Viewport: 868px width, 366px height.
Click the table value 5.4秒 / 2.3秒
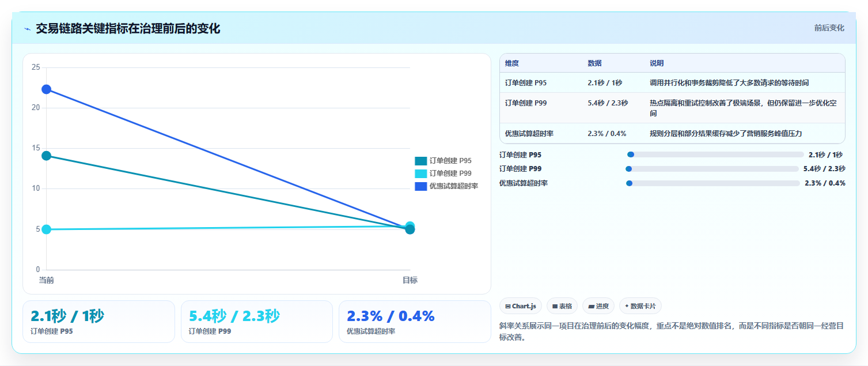[608, 103]
